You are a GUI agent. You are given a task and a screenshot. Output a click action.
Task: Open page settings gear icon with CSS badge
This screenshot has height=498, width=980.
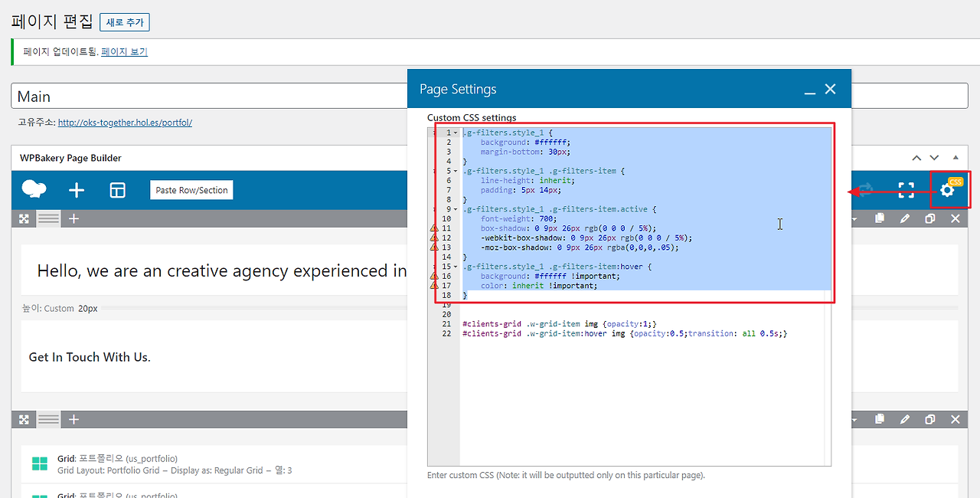(948, 189)
